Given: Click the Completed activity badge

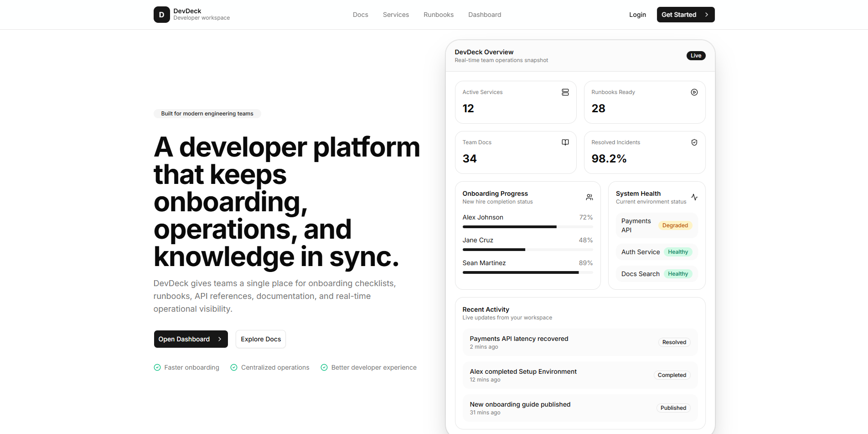Looking at the screenshot, I should 672,375.
